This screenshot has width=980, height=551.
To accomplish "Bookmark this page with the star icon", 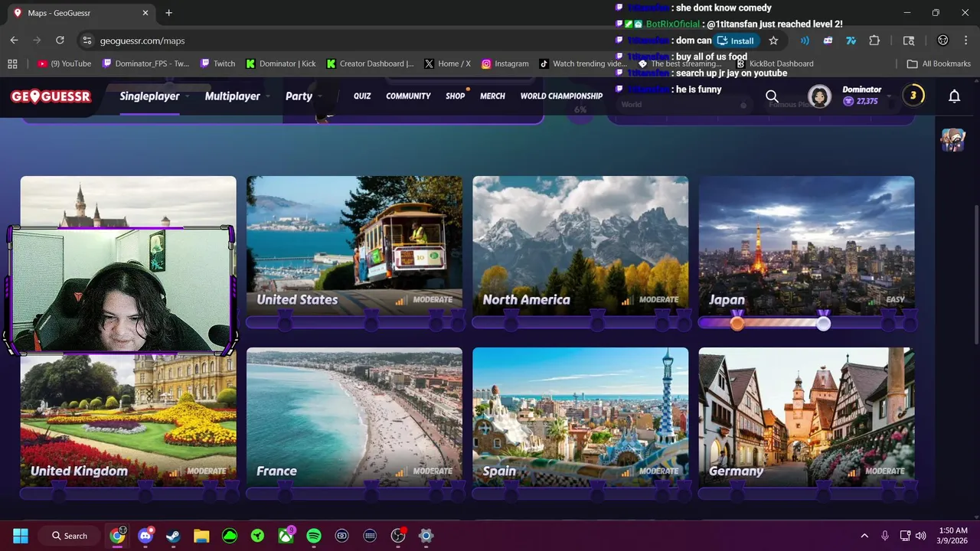I will tap(773, 41).
